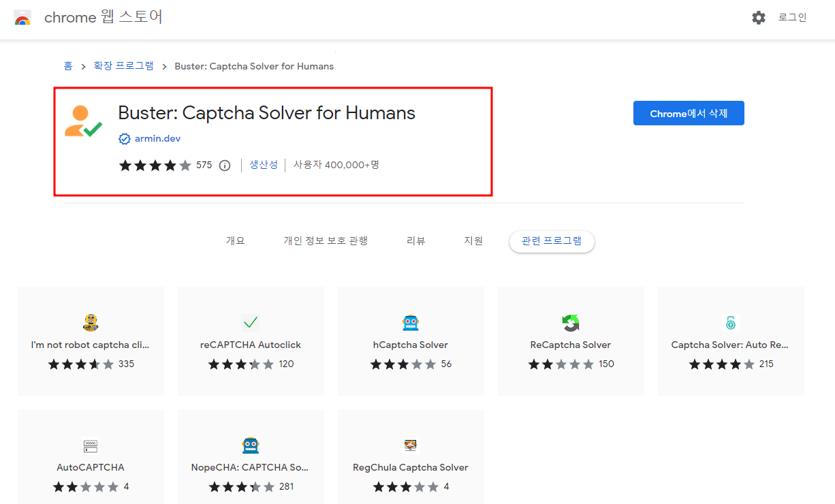This screenshot has height=504, width=835.
Task: Click the reCAPTCHA Autoclick green checkmark icon
Action: coord(251,323)
